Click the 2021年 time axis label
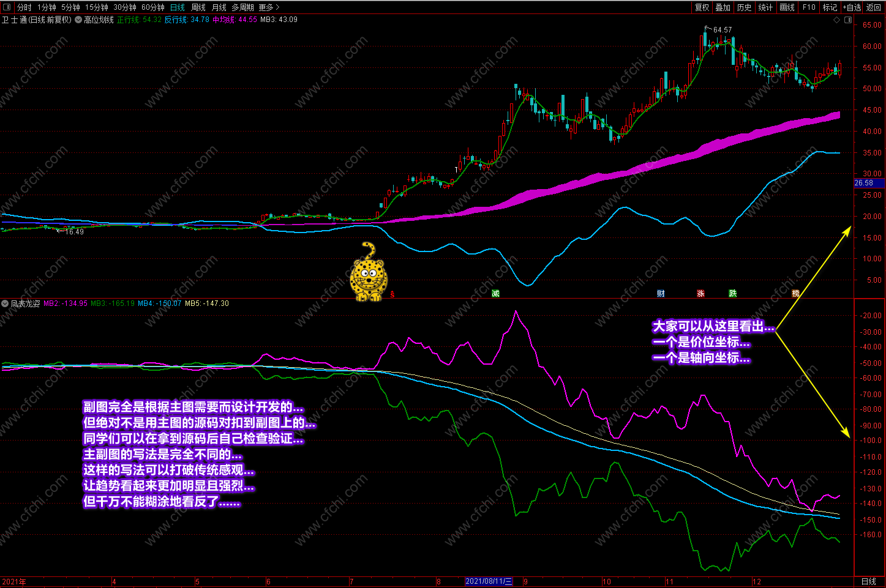The image size is (886, 588). tap(14, 582)
